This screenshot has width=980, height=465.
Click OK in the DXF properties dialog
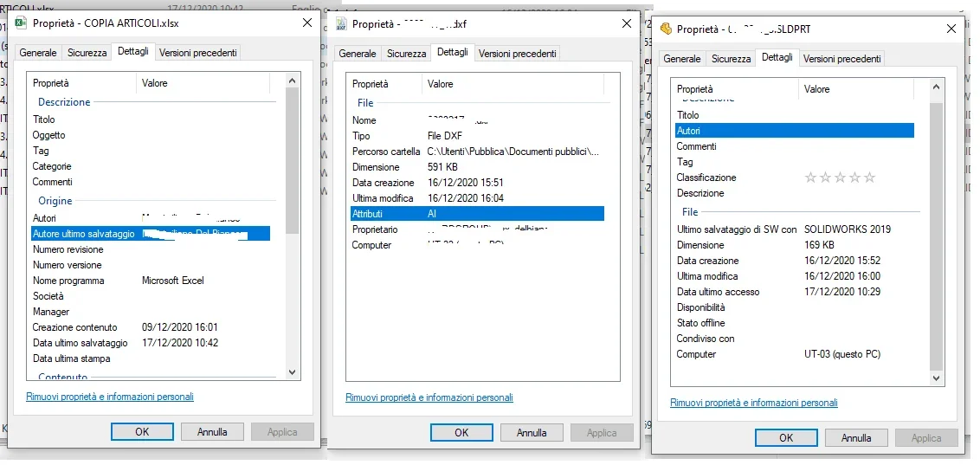(461, 432)
